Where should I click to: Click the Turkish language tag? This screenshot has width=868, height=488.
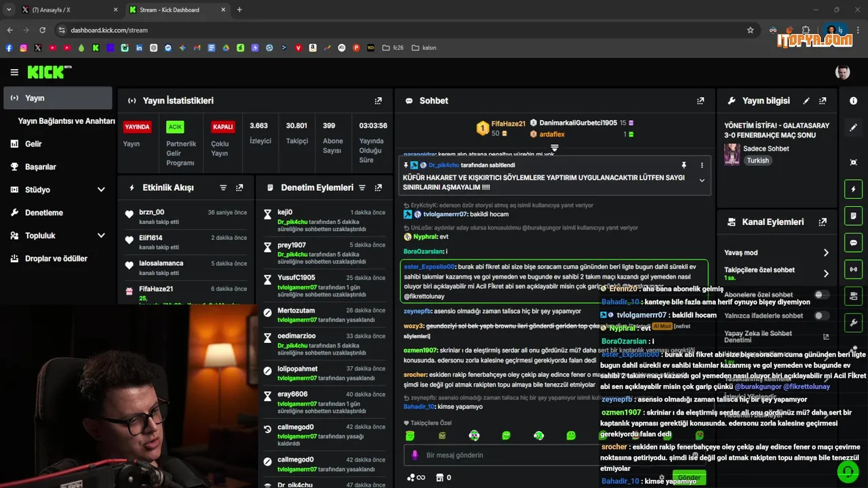[758, 161]
